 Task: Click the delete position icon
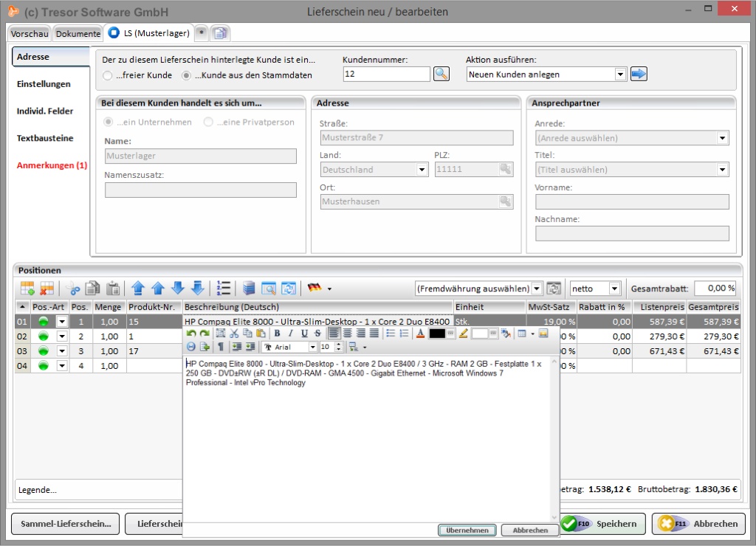coord(47,288)
